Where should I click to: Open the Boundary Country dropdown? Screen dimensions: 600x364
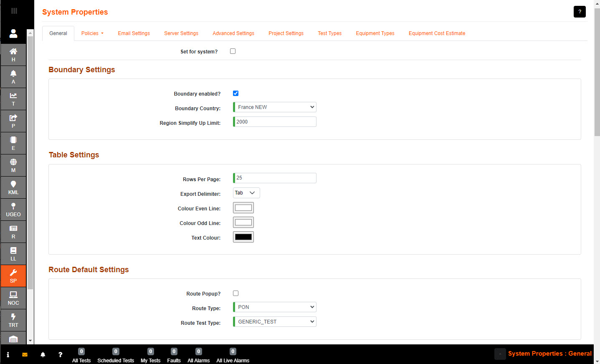click(x=275, y=107)
